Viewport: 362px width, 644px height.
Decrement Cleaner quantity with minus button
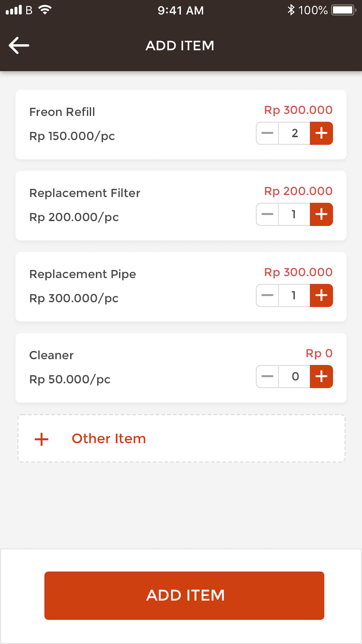click(268, 377)
